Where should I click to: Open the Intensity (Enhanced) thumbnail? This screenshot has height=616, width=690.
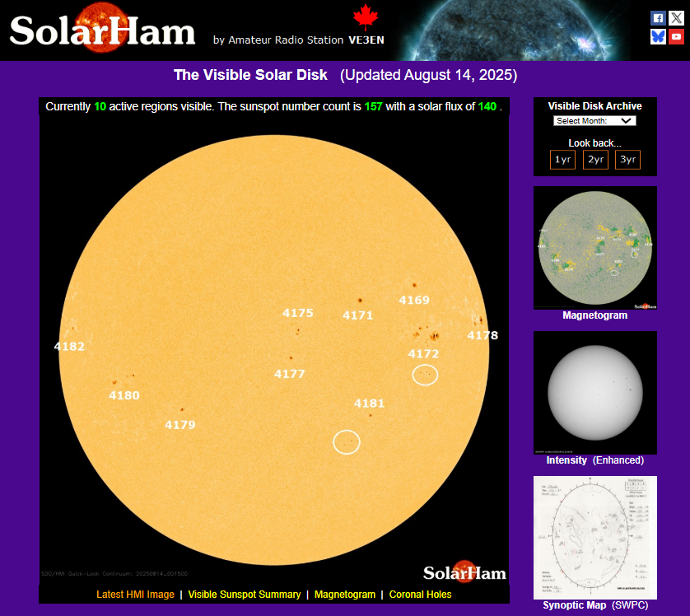[x=595, y=392]
